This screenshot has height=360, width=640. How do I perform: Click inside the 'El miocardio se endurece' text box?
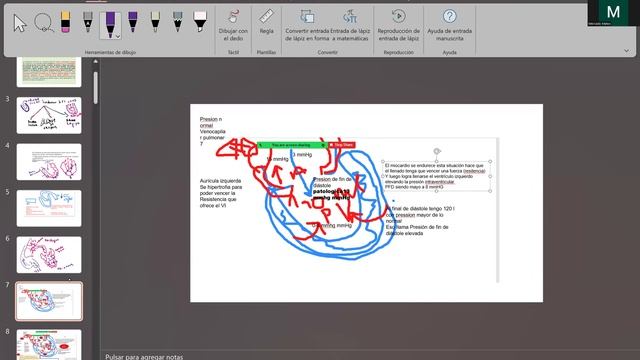tap(436, 176)
